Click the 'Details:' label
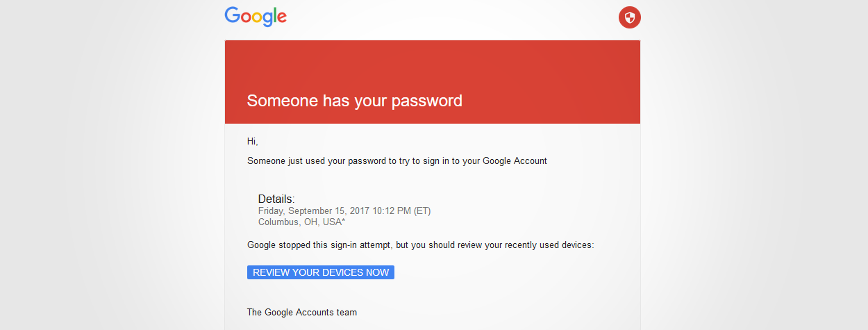The image size is (868, 330). pos(276,199)
